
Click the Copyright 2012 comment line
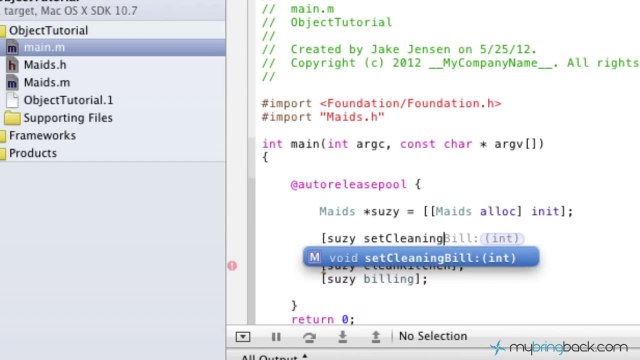tap(451, 63)
